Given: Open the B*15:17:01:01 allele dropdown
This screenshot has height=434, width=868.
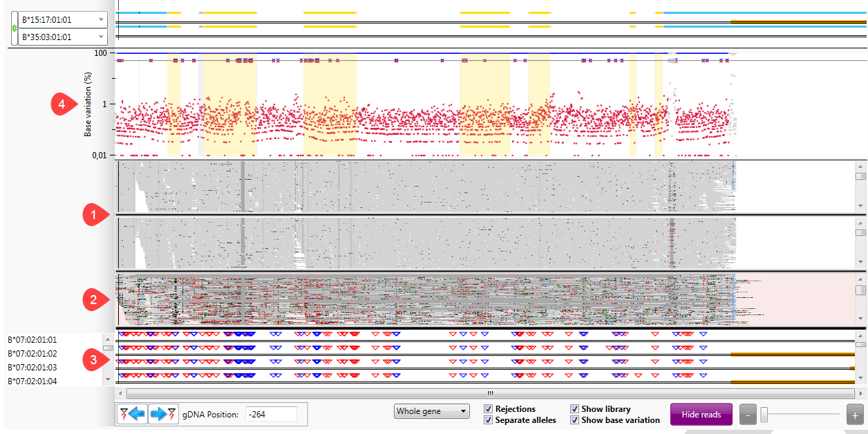Looking at the screenshot, I should 63,19.
